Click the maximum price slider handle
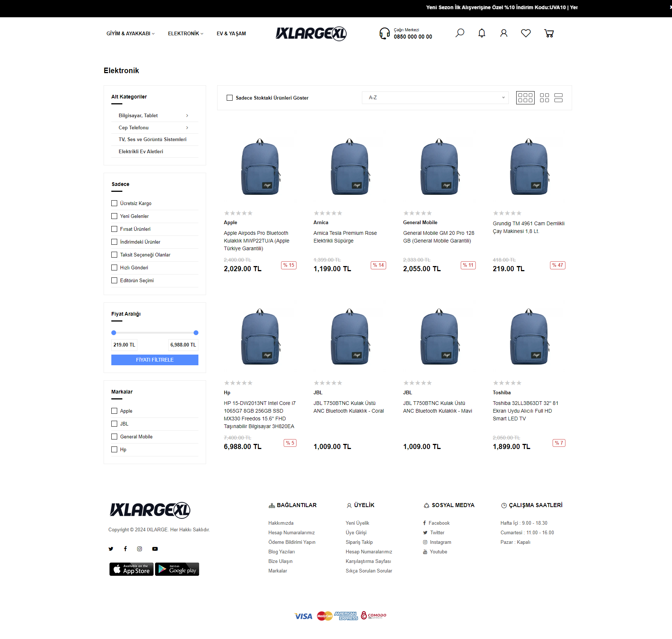672x639 pixels. 196,333
